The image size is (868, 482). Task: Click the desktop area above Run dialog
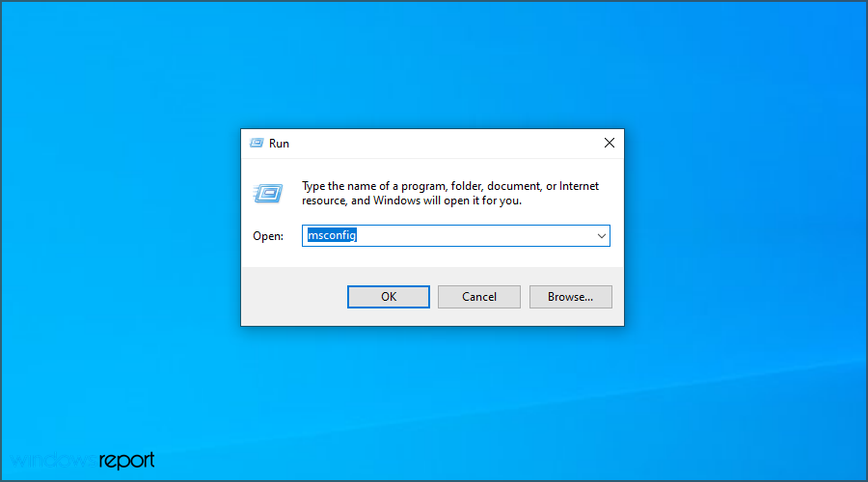coord(432,65)
